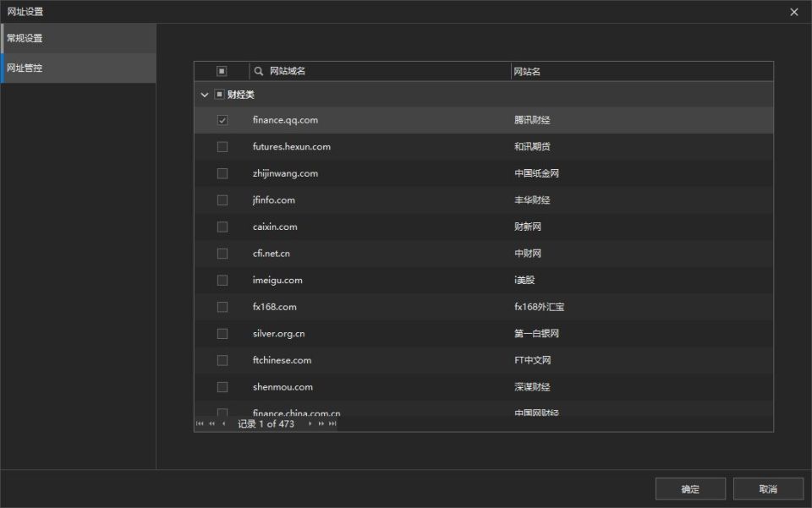Check the silver.org.cn checkbox
812x508 pixels.
222,334
